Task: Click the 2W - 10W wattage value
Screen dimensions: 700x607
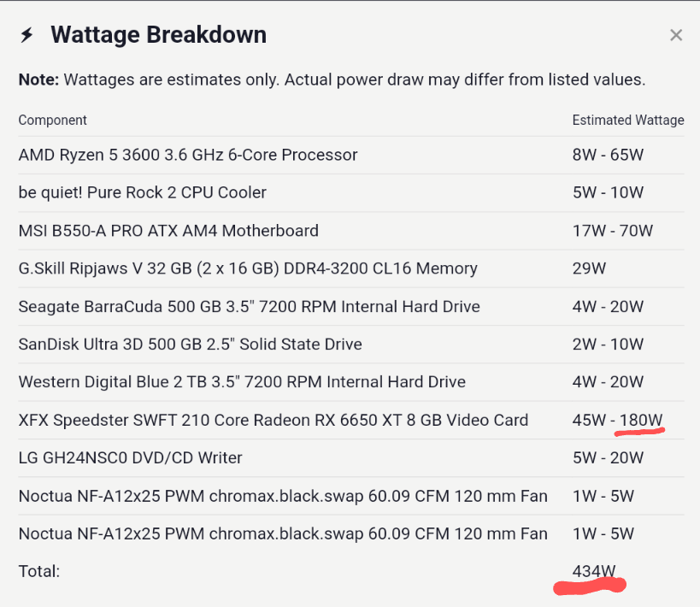Action: click(608, 345)
